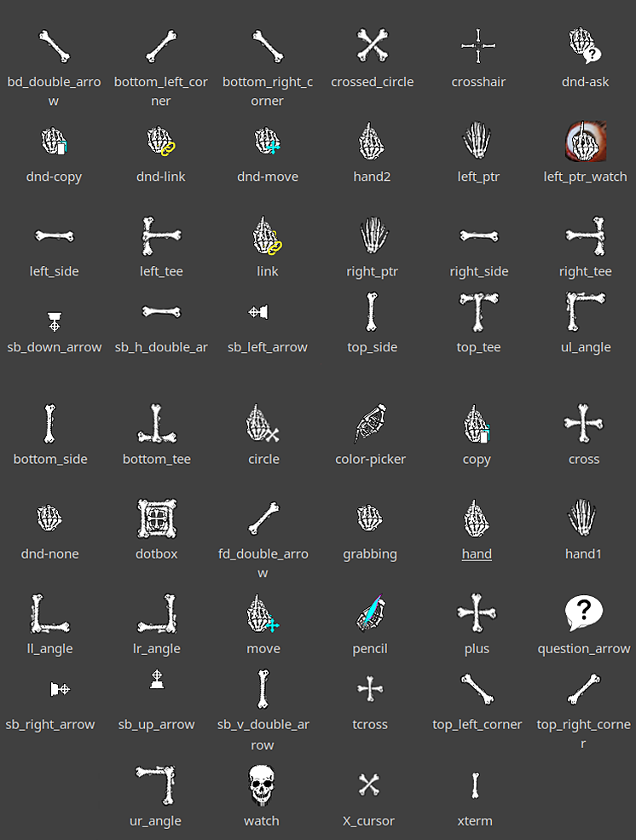
Task: Click the bd_double_arrow bone cursor icon
Action: [x=54, y=46]
